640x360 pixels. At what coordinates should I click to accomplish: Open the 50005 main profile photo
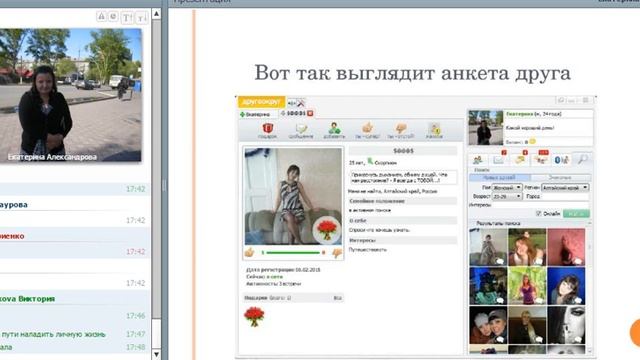click(x=293, y=196)
